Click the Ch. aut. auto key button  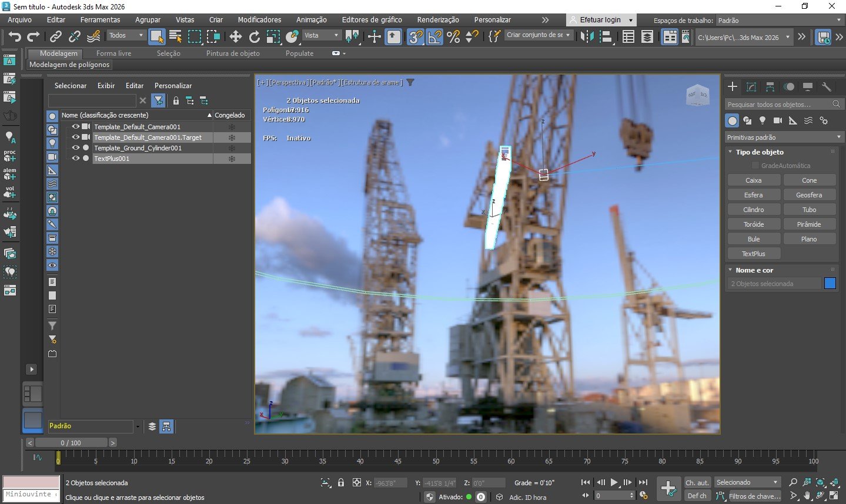697,483
